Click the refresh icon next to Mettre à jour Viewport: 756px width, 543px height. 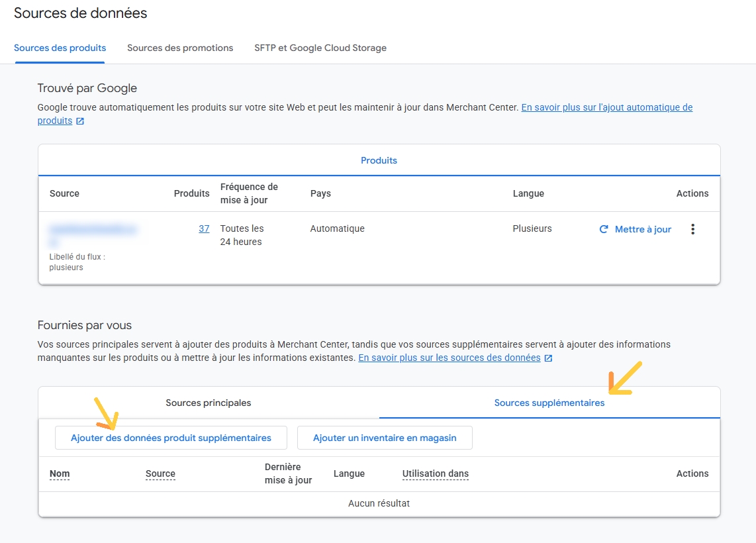point(603,228)
